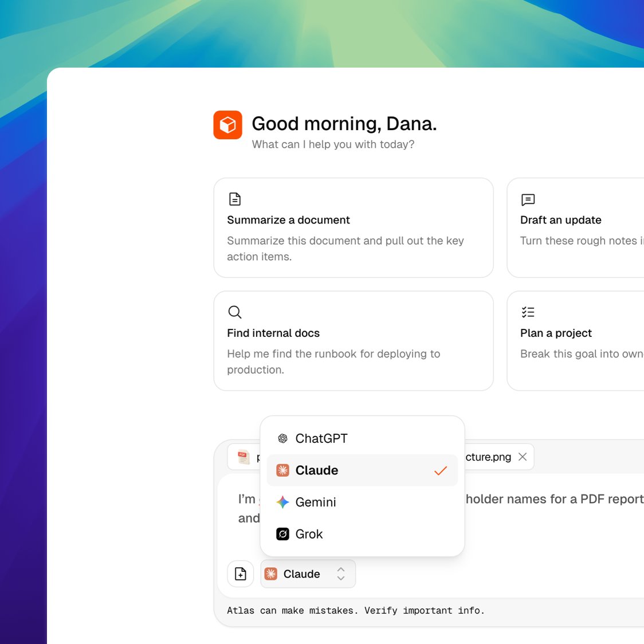Screen dimensions: 644x644
Task: Click the PDF attachment file icon
Action: 243,457
